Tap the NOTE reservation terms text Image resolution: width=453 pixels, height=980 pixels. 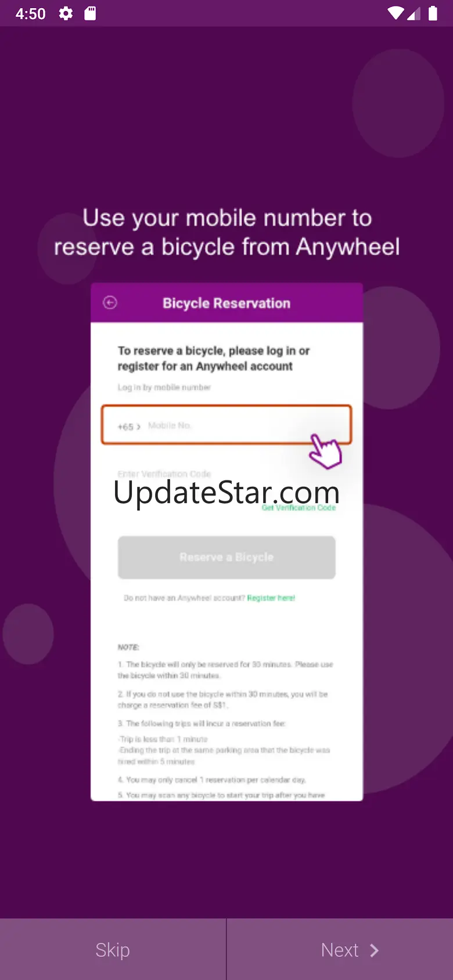click(x=225, y=721)
